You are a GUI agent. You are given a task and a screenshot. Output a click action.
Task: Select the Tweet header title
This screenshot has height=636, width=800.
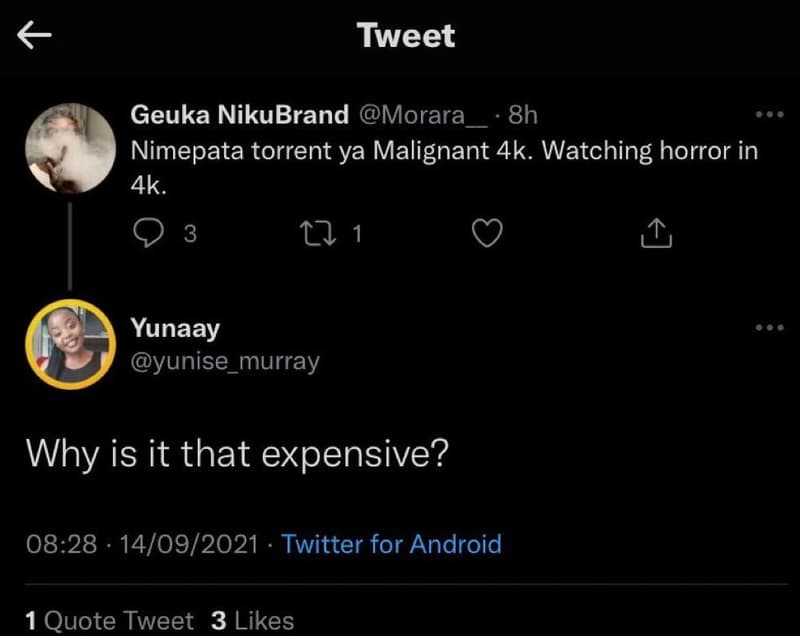pos(403,36)
